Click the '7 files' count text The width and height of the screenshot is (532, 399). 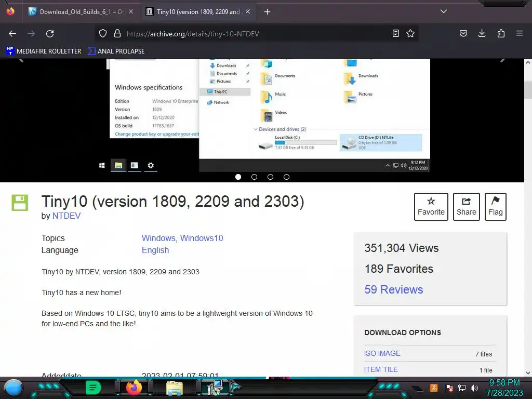pos(484,354)
